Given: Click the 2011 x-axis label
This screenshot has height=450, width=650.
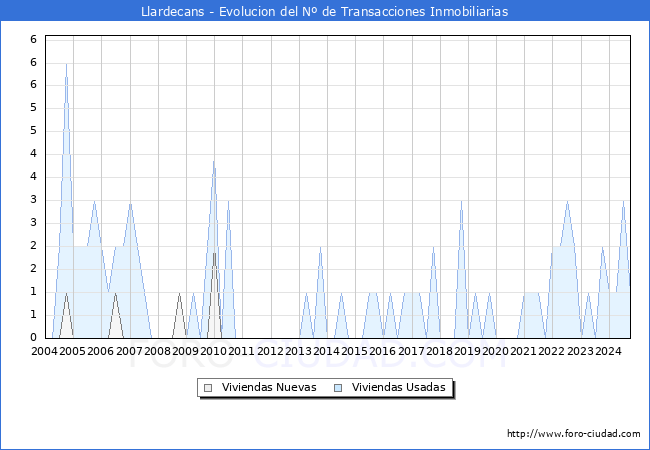Looking at the screenshot, I should pyautogui.click(x=241, y=351).
